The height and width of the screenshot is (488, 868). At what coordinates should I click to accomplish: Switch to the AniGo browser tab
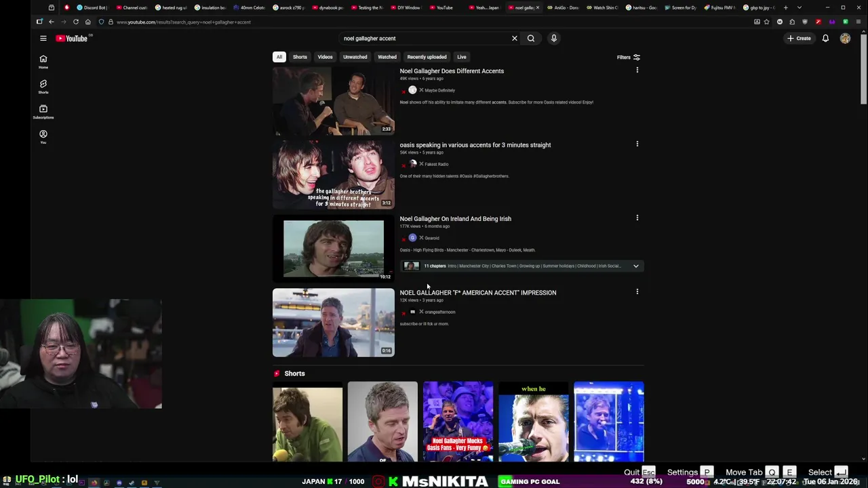click(566, 7)
